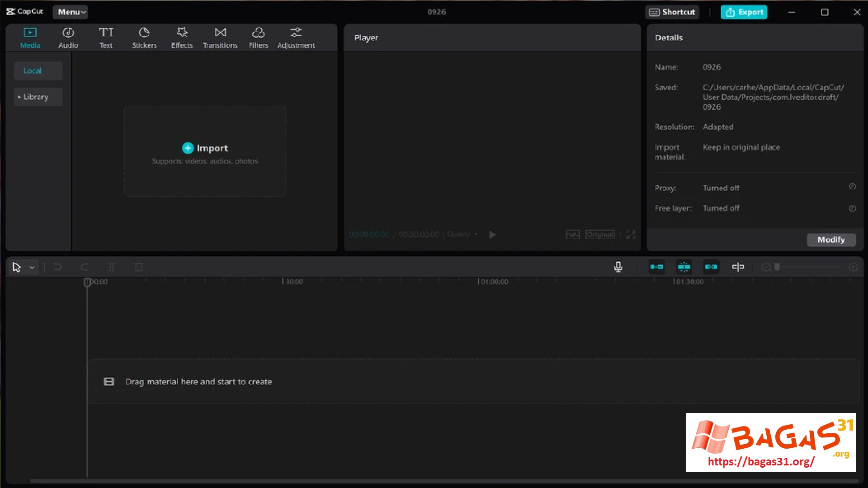Image resolution: width=868 pixels, height=488 pixels.
Task: Toggle auto snapping in timeline toolbar
Action: pyautogui.click(x=684, y=267)
